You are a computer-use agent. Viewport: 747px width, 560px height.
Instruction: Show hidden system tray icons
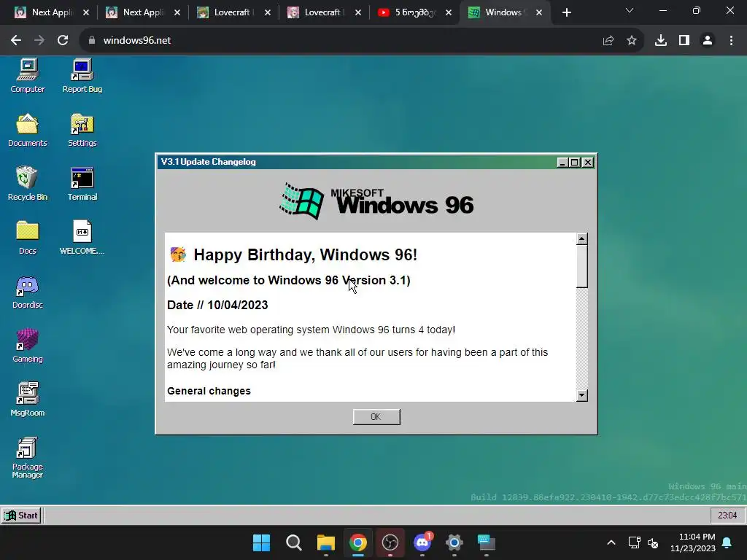point(611,542)
